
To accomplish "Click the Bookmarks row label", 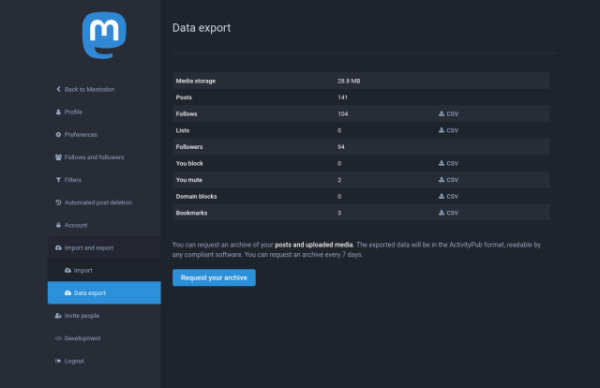I will tap(191, 213).
